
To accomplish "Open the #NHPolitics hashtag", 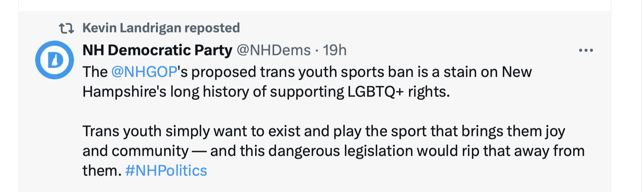I will pos(166,171).
